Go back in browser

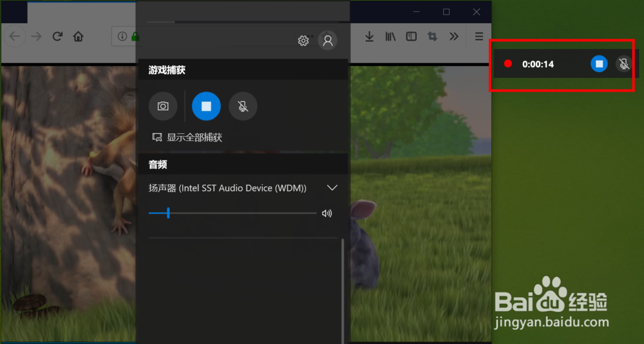[x=15, y=37]
